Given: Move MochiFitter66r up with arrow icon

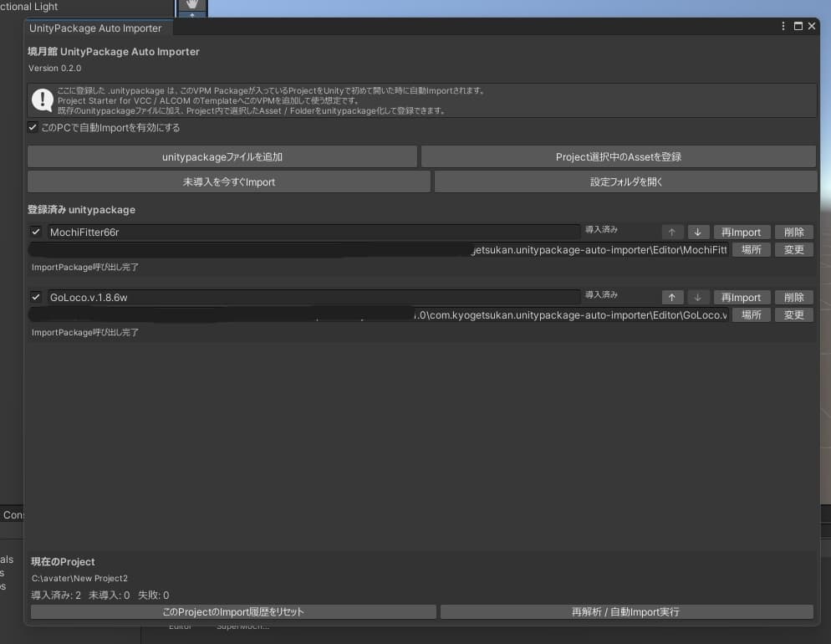Looking at the screenshot, I should (671, 233).
